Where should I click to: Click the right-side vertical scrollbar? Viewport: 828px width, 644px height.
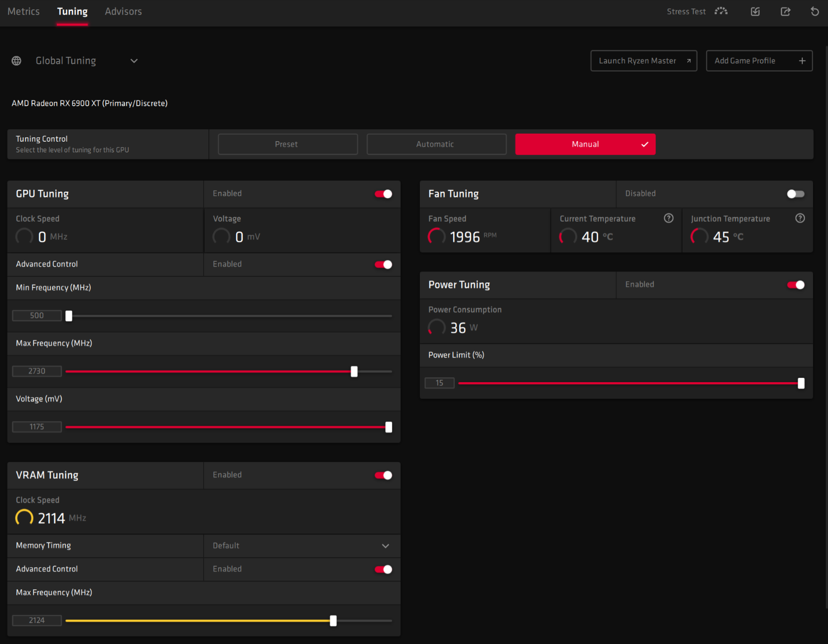click(826, 327)
